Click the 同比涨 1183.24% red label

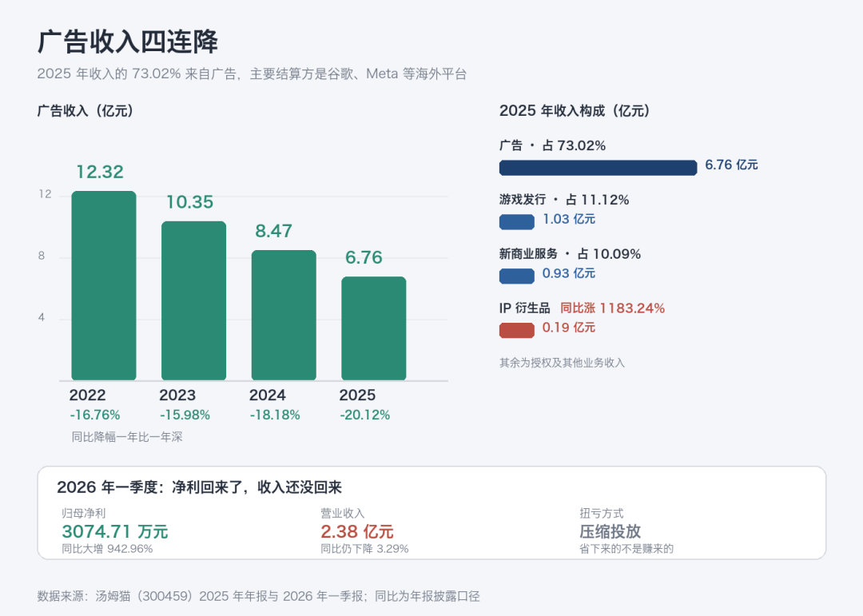click(613, 308)
